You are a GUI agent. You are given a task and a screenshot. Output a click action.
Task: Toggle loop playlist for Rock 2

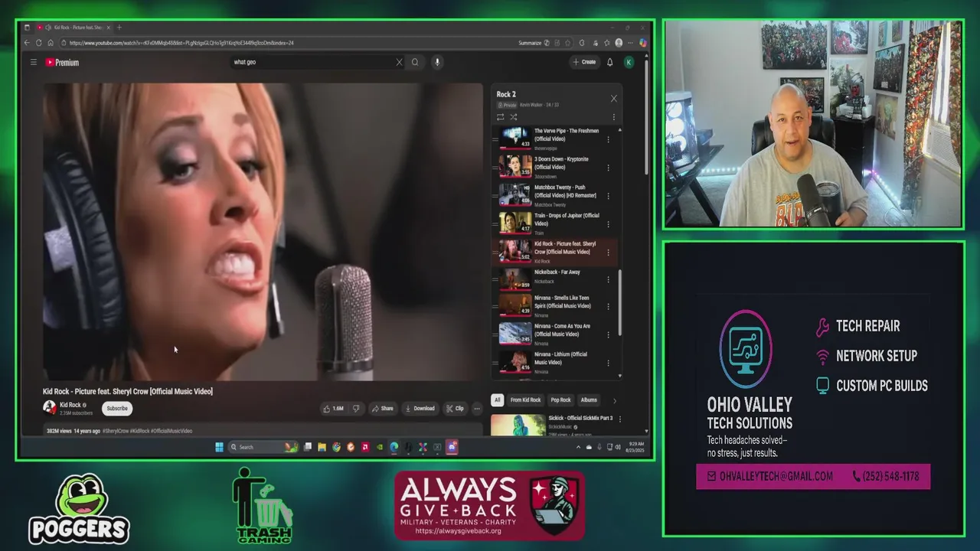click(501, 117)
